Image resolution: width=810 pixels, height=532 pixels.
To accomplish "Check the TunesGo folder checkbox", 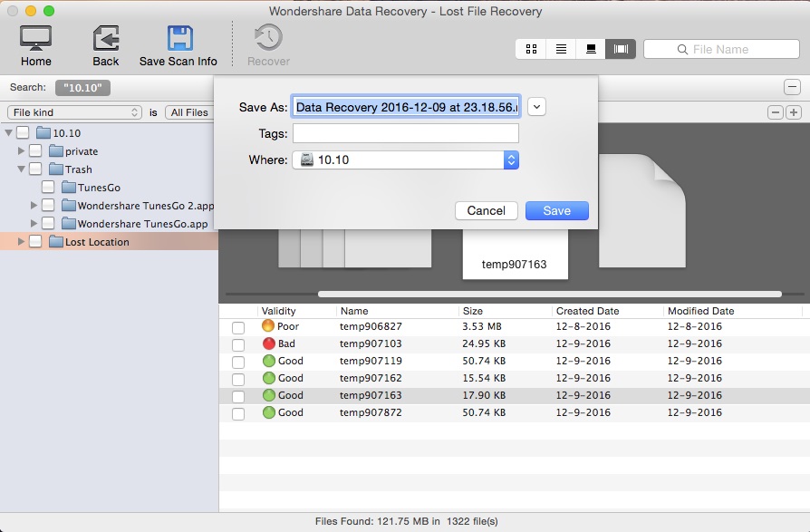I will point(47,187).
